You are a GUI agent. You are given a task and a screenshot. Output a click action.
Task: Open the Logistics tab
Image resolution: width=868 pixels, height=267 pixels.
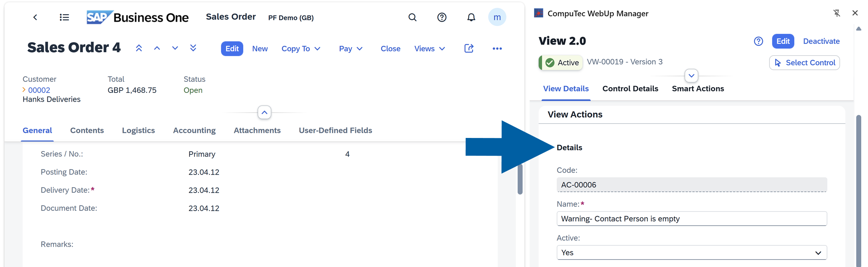[138, 130]
